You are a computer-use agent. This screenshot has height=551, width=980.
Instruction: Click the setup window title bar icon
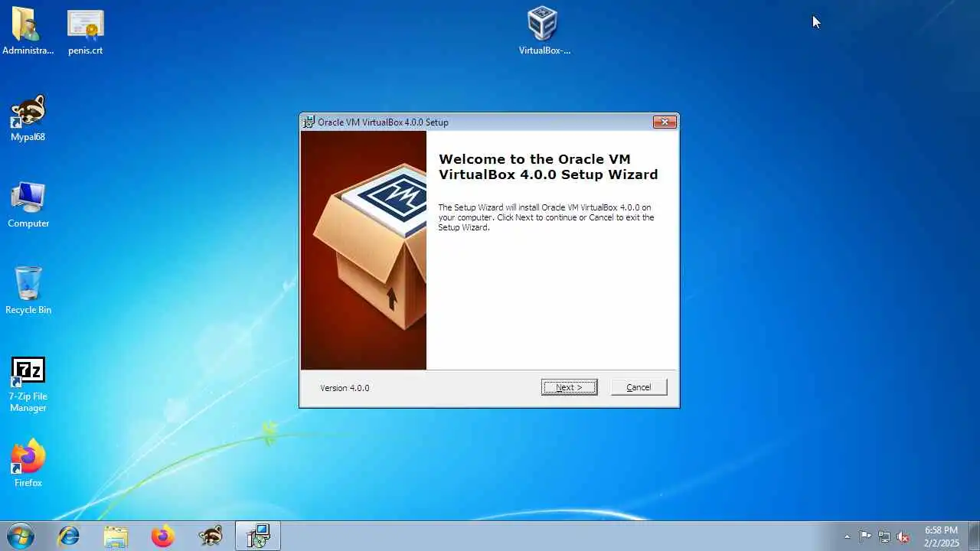pyautogui.click(x=309, y=122)
